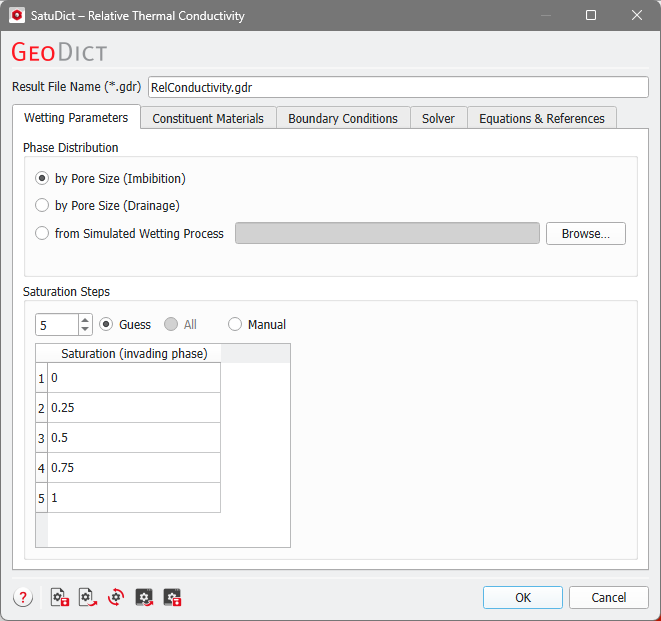Select by Pore Size (Drainage) option
Image resolution: width=661 pixels, height=621 pixels.
click(107, 205)
